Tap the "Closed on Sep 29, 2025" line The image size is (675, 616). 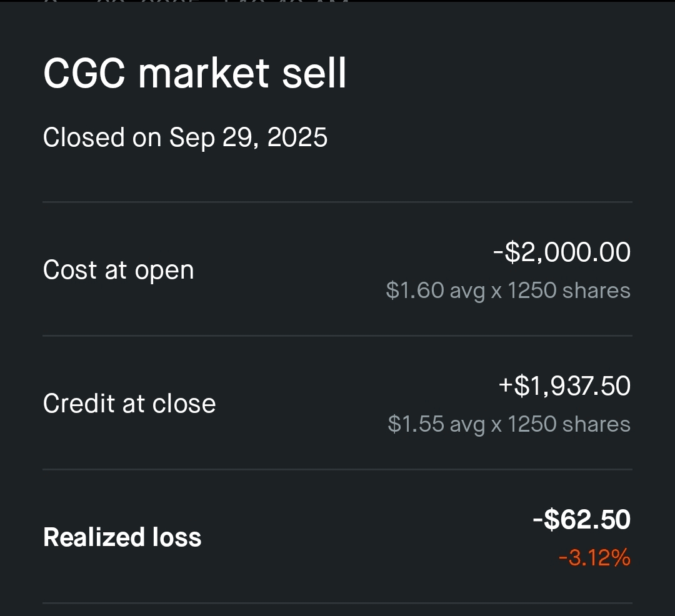185,137
